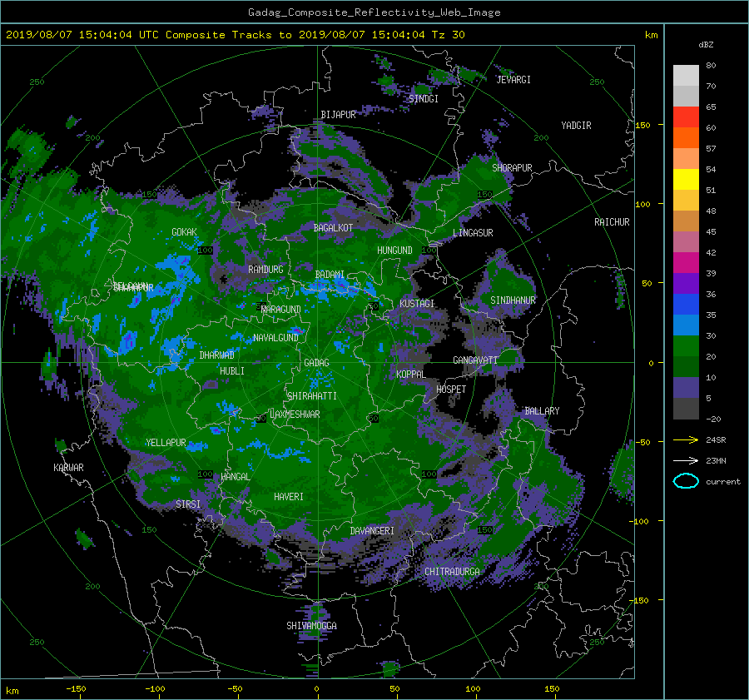Screen dimensions: 749x700
Task: Click the HUNGUND city label
Action: click(394, 251)
